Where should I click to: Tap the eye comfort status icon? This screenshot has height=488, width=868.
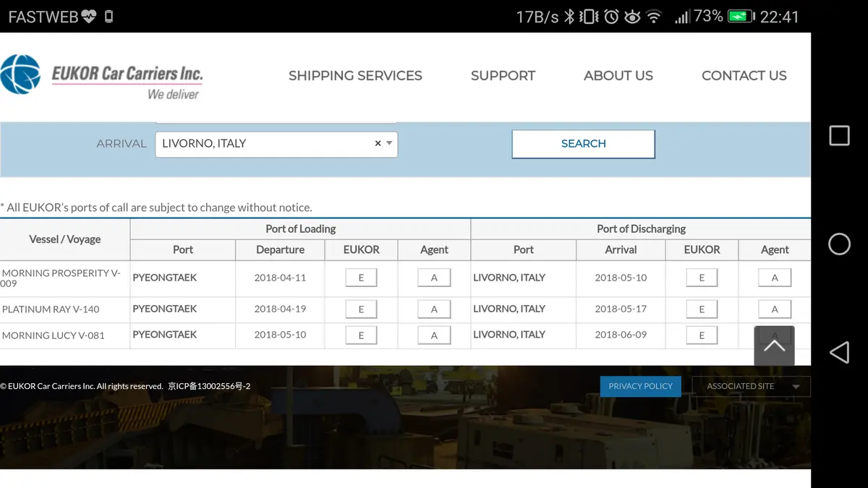coord(632,16)
